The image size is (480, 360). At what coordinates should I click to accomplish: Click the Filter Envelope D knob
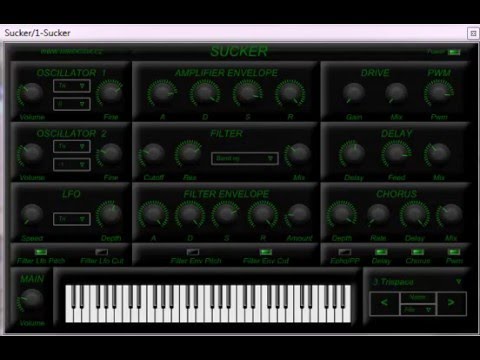click(189, 214)
